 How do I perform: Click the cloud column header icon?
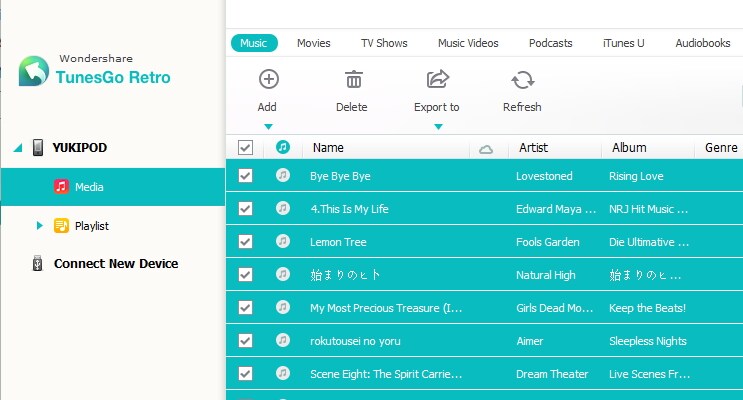click(486, 150)
